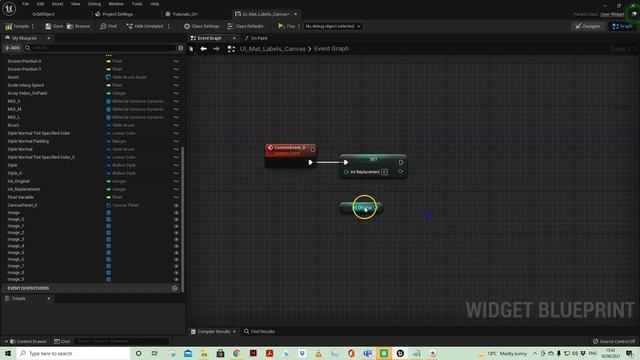Click the bookmark icon left of back arrow
Image resolution: width=640 pixels, height=360 pixels.
coord(191,49)
